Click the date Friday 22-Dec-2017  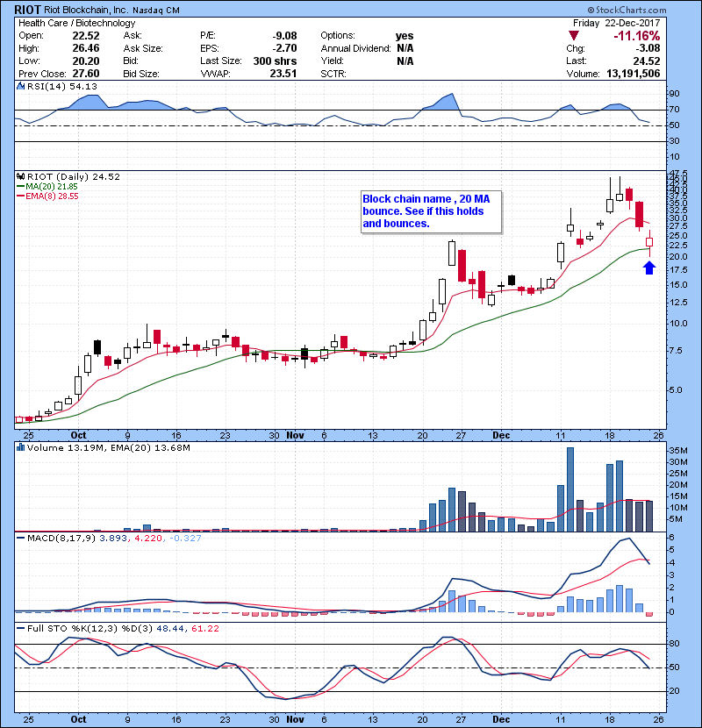point(617,23)
